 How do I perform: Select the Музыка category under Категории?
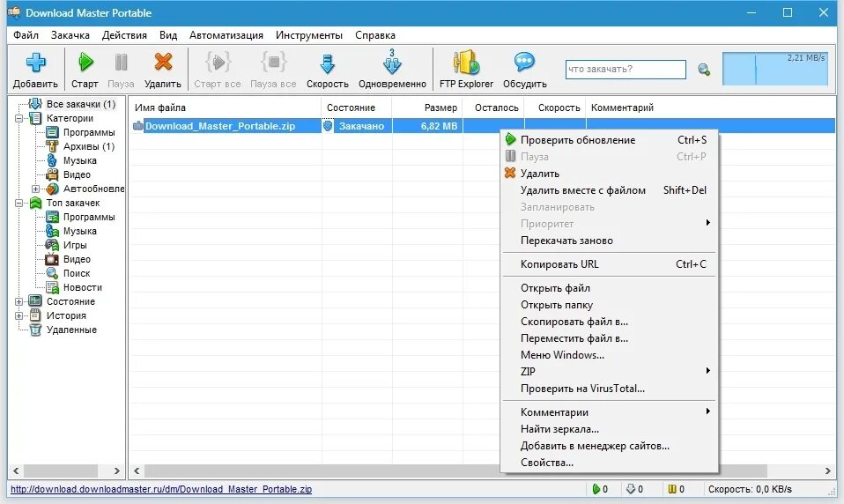tap(79, 160)
